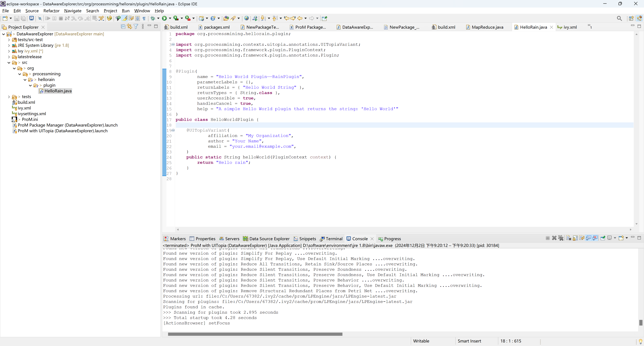Toggle console Word Wrap

coord(582,238)
